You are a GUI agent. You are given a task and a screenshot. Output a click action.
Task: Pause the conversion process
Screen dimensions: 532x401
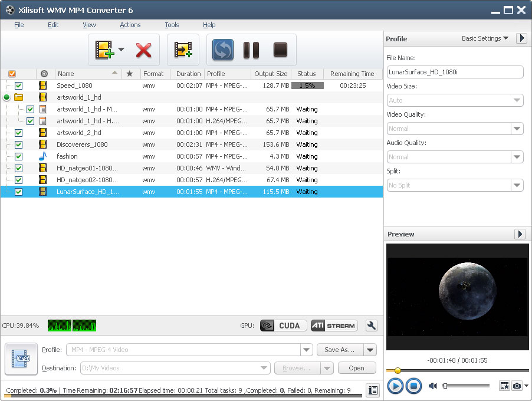251,50
